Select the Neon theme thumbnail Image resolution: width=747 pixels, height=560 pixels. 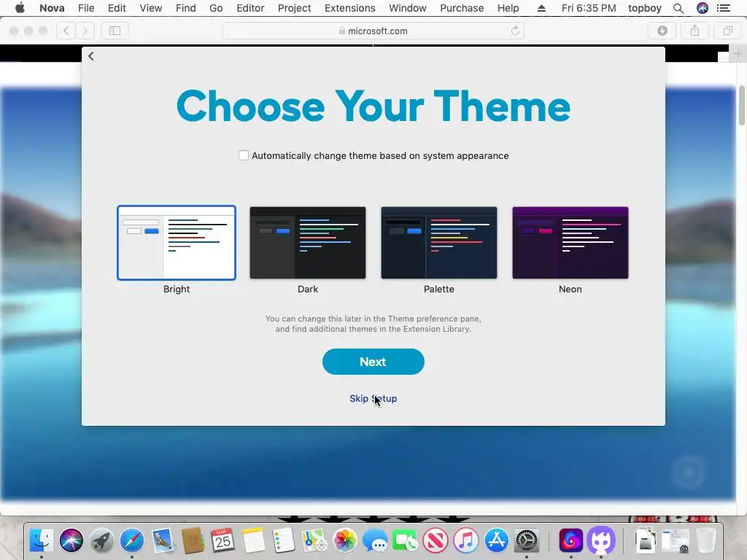tap(570, 242)
